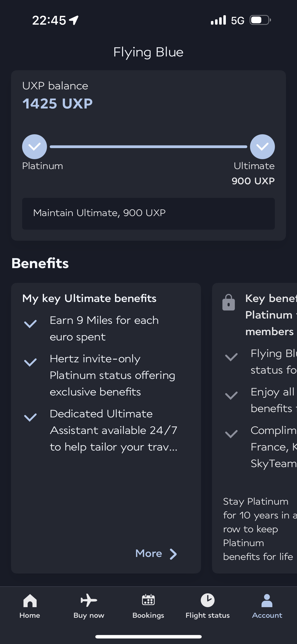Screen dimensions: 297x644
Task: Tap the UXP progress bar line
Action: coord(148,147)
